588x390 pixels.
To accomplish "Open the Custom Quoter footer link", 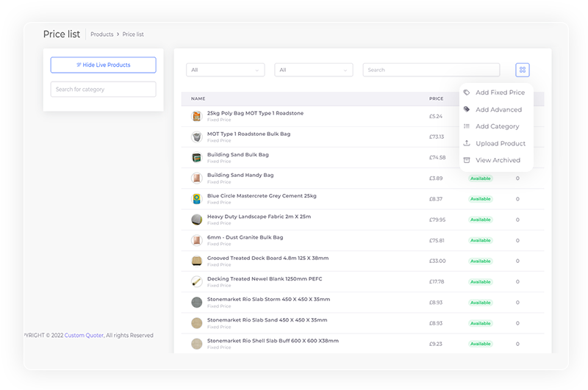I will (x=84, y=336).
